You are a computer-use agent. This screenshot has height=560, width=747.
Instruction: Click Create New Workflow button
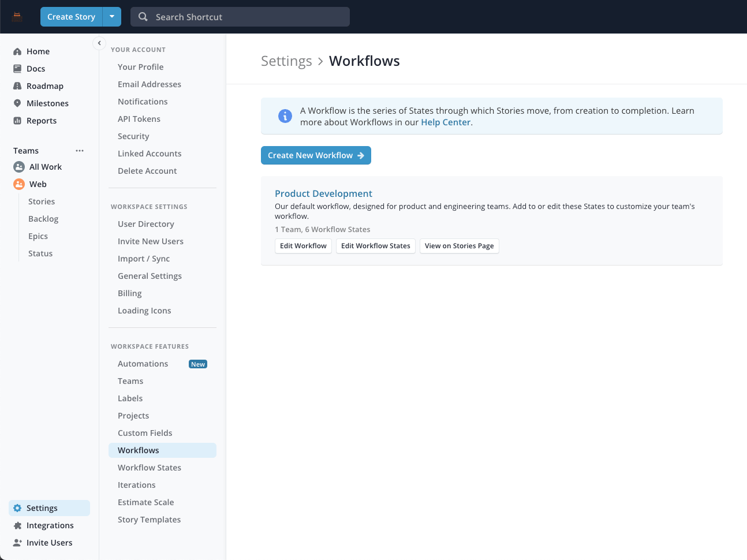click(316, 155)
